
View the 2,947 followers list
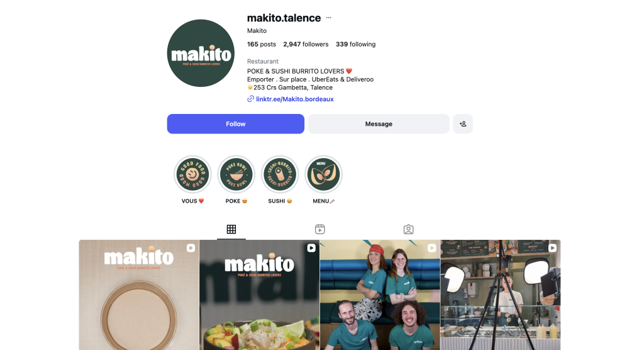306,44
